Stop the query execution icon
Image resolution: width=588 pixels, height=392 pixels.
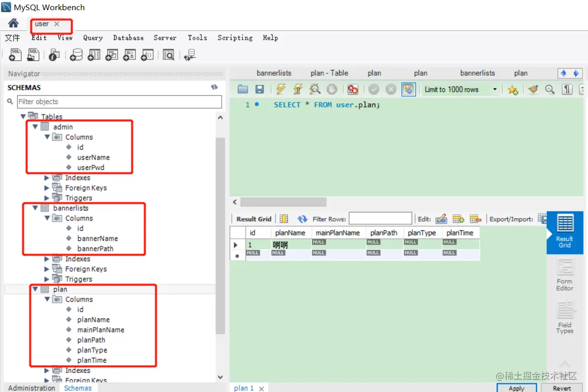click(332, 89)
